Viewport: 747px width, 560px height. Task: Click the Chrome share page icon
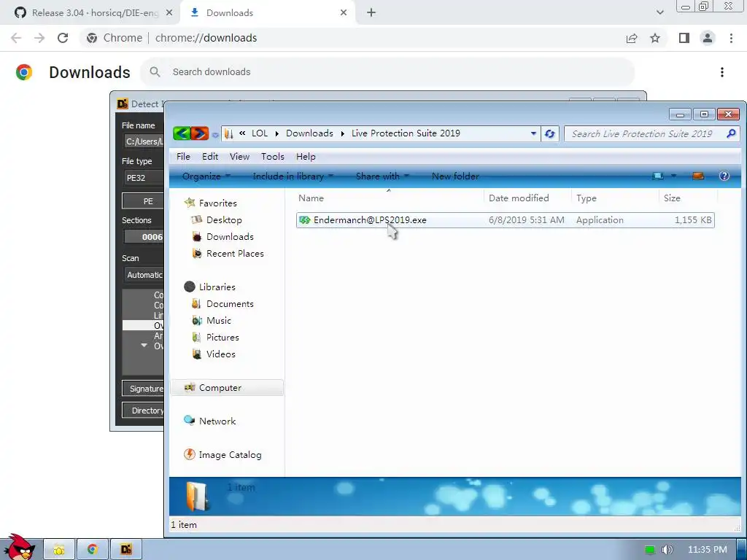coord(632,38)
